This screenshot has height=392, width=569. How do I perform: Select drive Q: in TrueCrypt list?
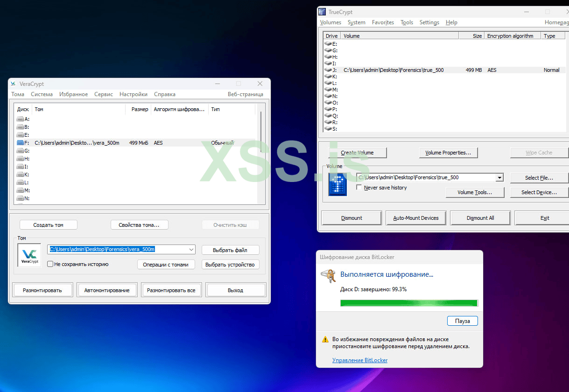click(x=444, y=116)
